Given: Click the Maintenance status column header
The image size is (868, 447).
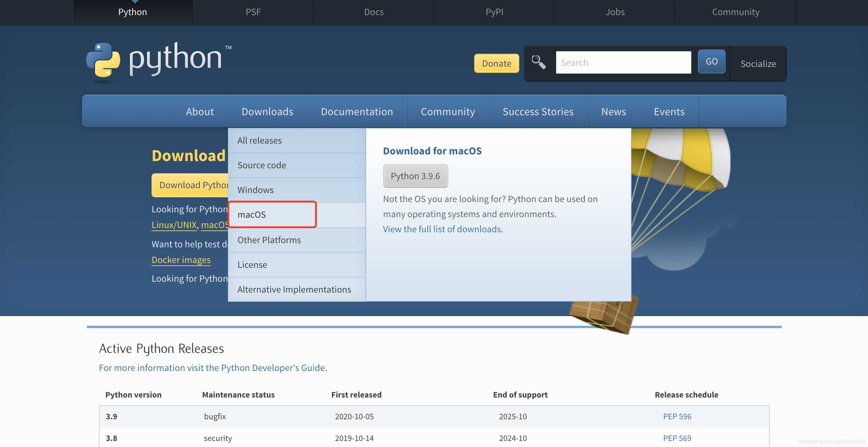Looking at the screenshot, I should [238, 395].
